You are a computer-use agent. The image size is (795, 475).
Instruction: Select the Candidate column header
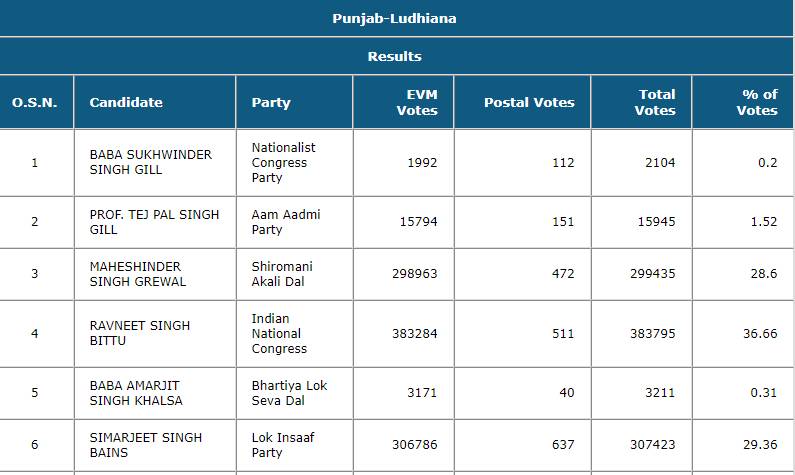point(126,102)
